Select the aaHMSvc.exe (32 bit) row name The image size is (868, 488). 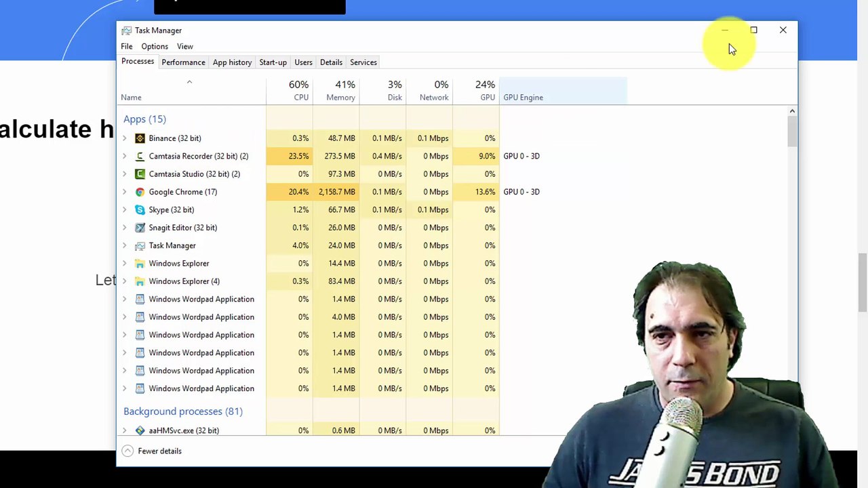coord(184,430)
